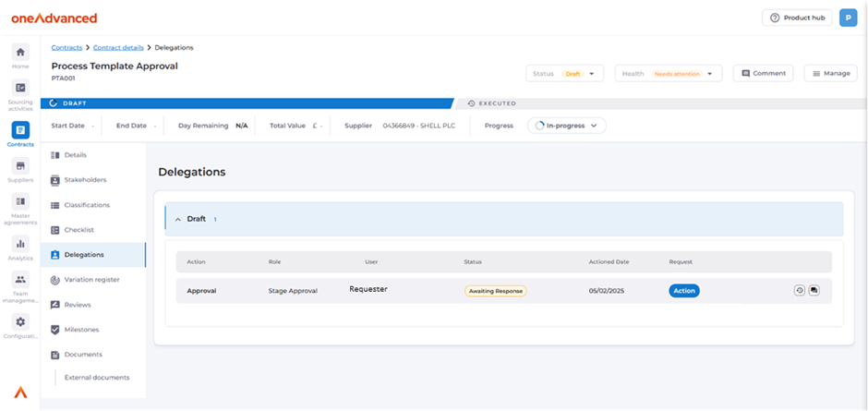This screenshot has width=868, height=411.
Task: Open the Product hub button
Action: [x=797, y=18]
